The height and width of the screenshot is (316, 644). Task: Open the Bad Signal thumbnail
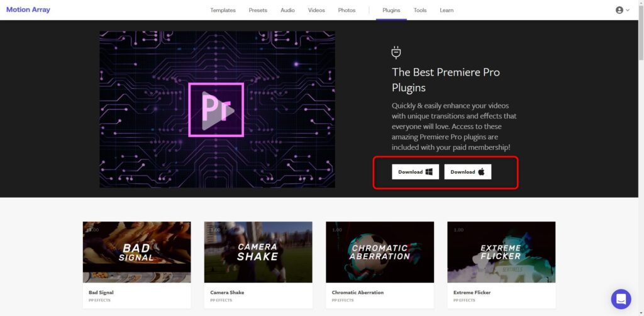tap(136, 252)
